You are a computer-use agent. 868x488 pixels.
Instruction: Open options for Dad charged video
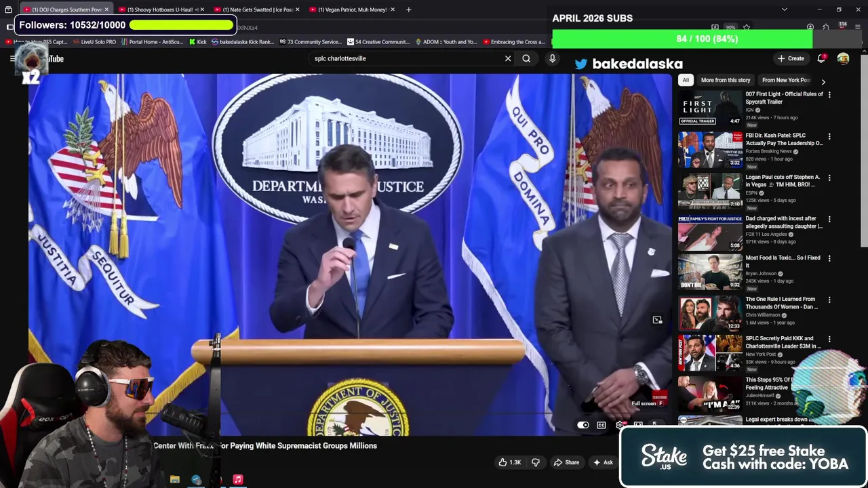tap(829, 220)
